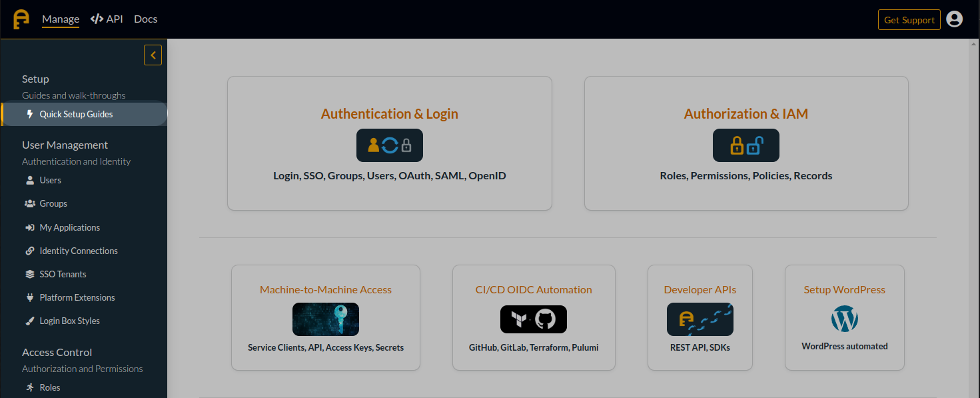Open the Authentication & Login guide card
Screen dimensions: 980x398
pos(389,143)
